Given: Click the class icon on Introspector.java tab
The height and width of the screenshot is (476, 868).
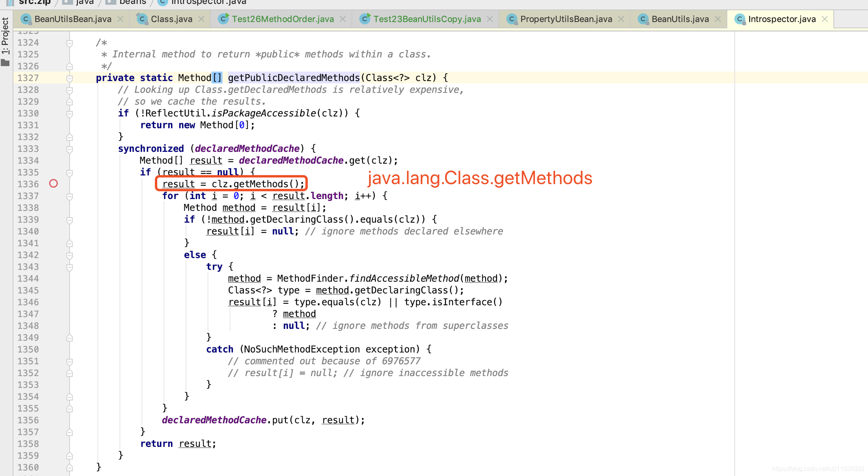Looking at the screenshot, I should tap(740, 18).
